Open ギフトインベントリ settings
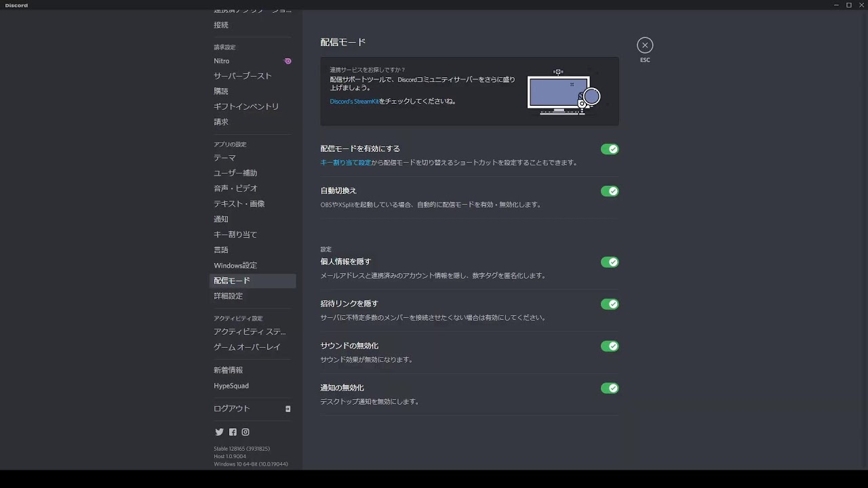868x488 pixels. click(252, 106)
